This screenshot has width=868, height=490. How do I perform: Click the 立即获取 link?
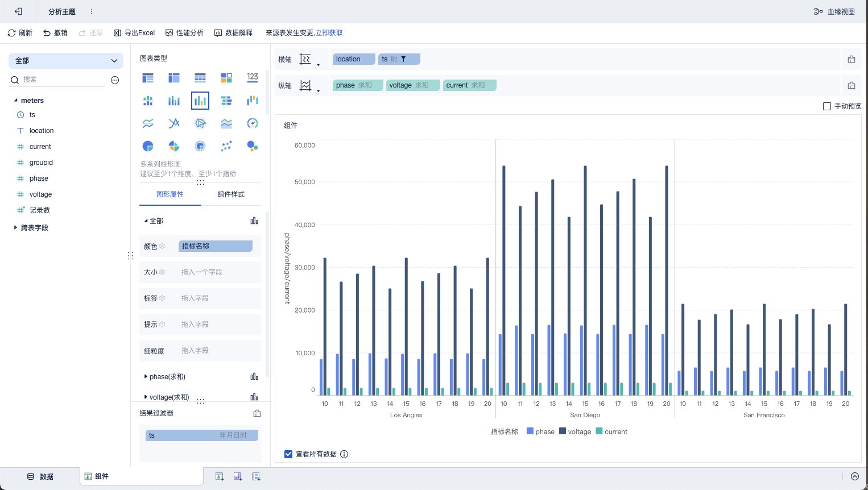click(329, 33)
